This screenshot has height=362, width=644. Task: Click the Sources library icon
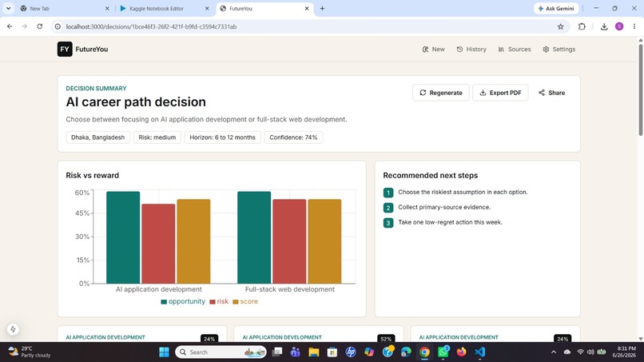pos(501,50)
